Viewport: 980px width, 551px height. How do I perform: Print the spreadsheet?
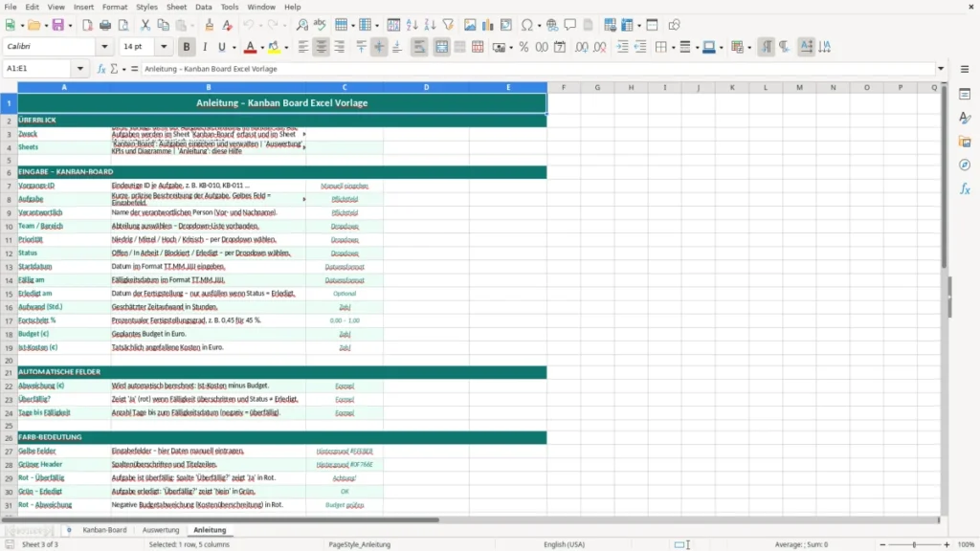(105, 25)
